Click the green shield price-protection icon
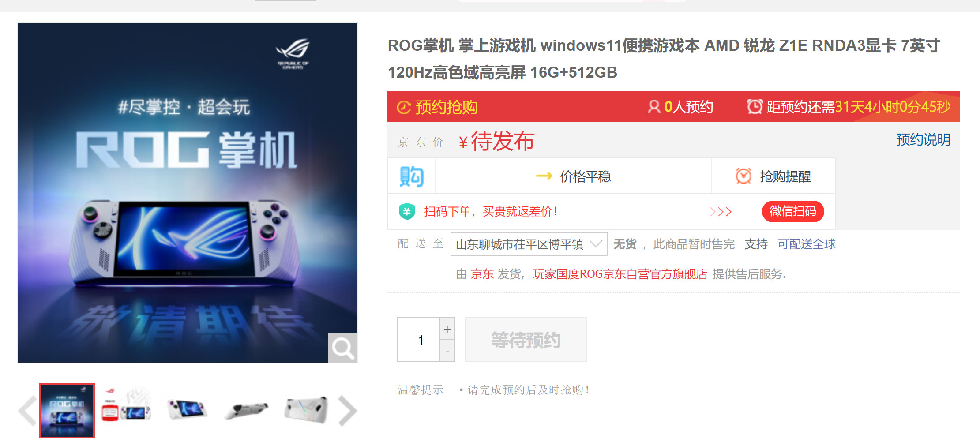 pyautogui.click(x=407, y=211)
